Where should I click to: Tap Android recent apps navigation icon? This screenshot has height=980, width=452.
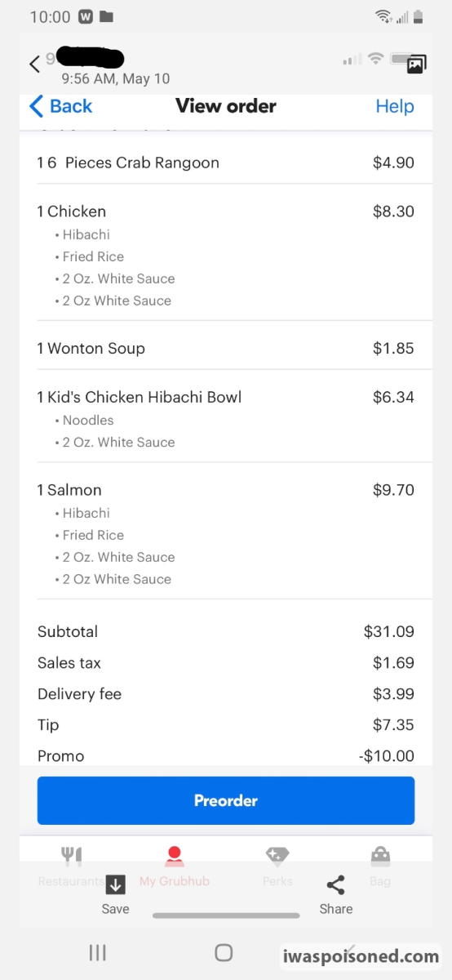click(x=97, y=952)
